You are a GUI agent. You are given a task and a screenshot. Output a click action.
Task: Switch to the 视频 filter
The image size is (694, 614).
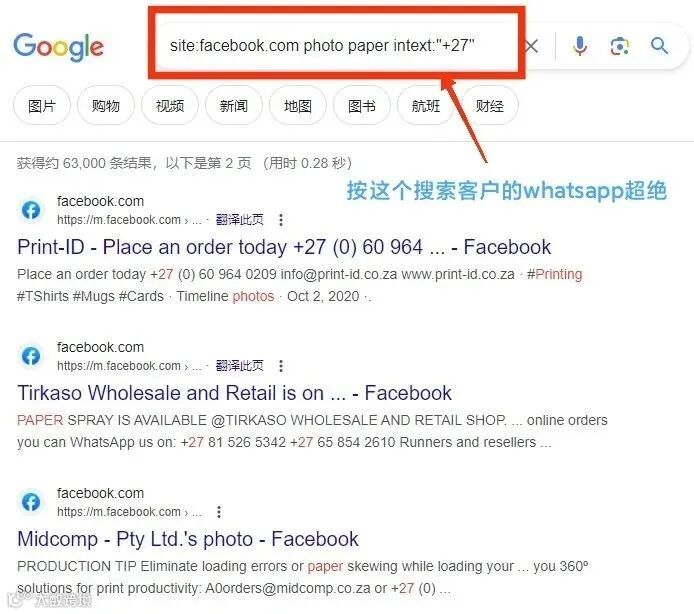click(x=170, y=106)
